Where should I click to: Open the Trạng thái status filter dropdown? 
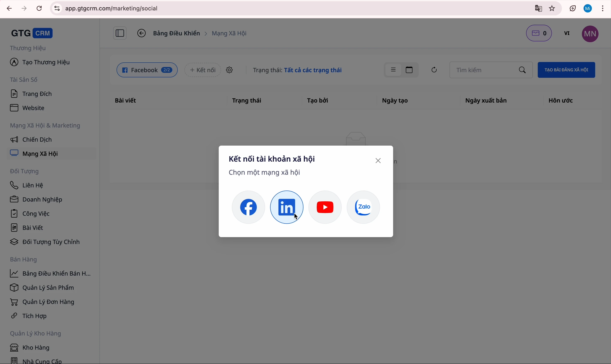tap(313, 70)
